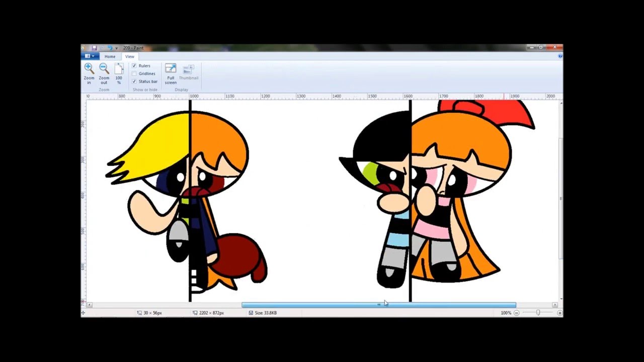This screenshot has height=362, width=644.
Task: Expand the Customize Quick Access Toolbar arrow
Action: point(117,48)
